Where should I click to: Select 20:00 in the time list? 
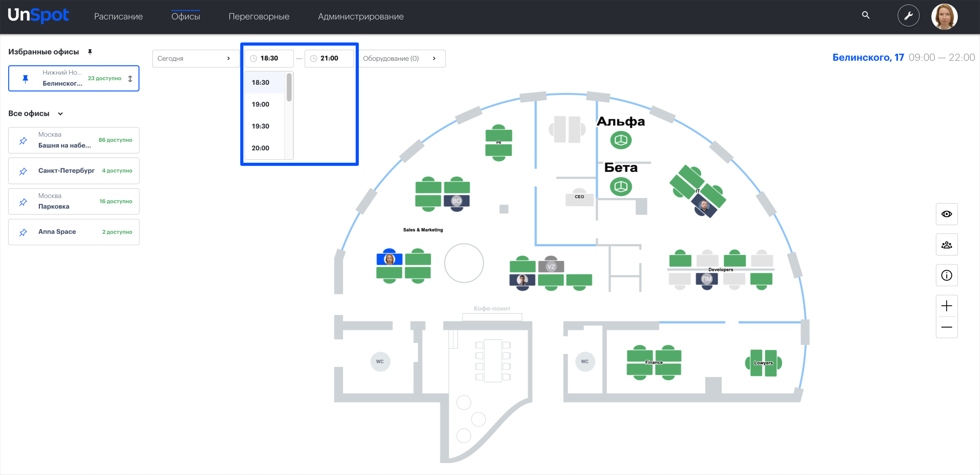(265, 148)
